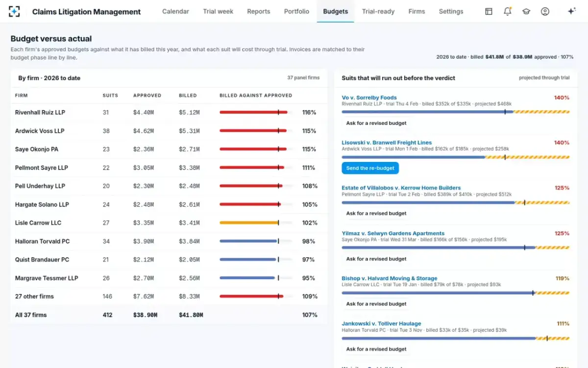This screenshot has width=588, height=368.
Task: Click the 116% value for Rivenhall Ruiz
Action: tap(309, 112)
